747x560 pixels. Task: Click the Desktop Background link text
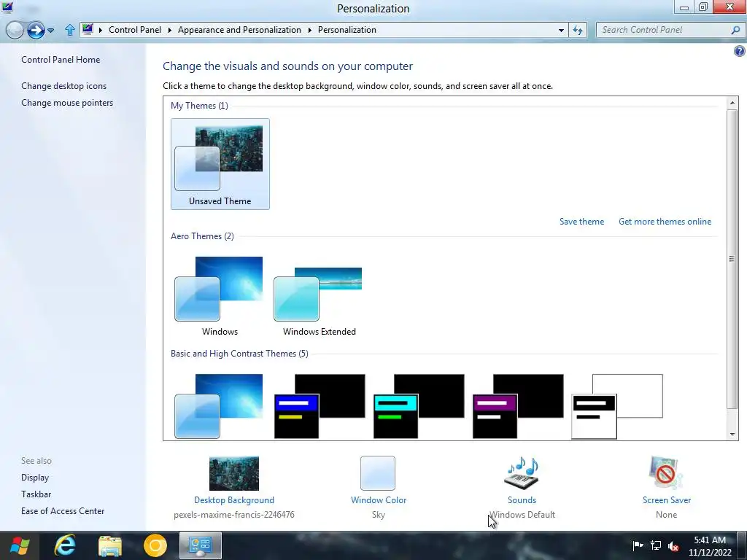pos(234,500)
